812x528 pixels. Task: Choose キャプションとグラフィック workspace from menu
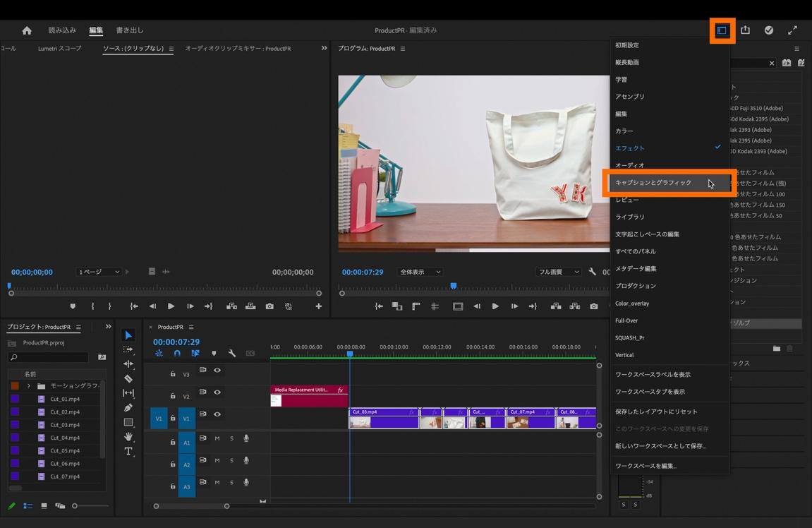coord(653,183)
